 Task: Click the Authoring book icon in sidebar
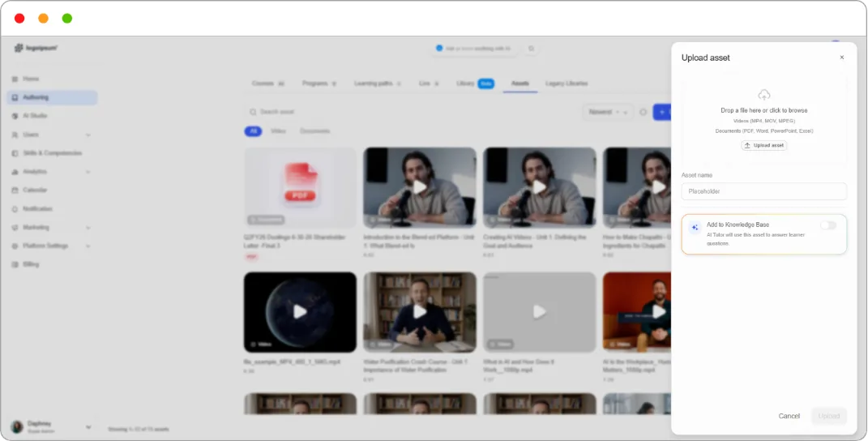(15, 97)
